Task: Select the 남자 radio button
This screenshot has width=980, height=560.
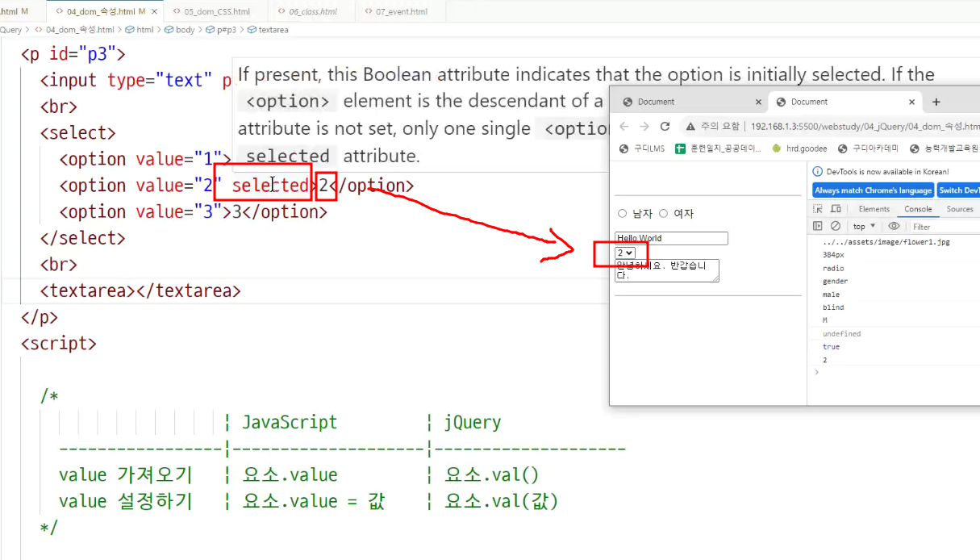Action: coord(622,214)
